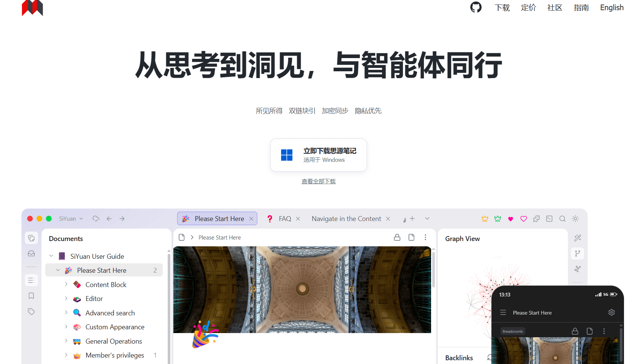Open the tab list chevron dropdown
Screen dimensions: 644x364
coord(427,218)
